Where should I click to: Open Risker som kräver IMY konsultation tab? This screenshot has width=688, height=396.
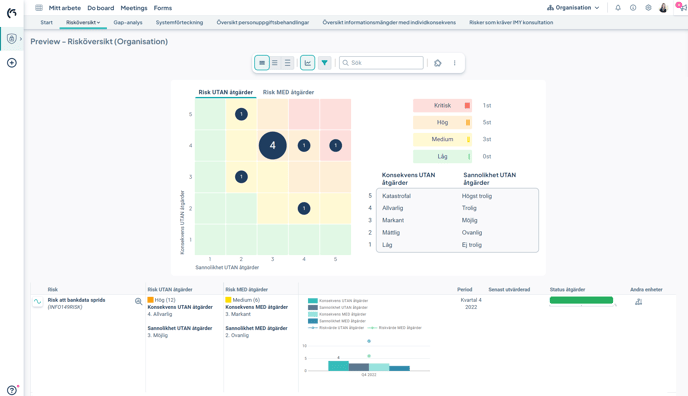tap(511, 22)
